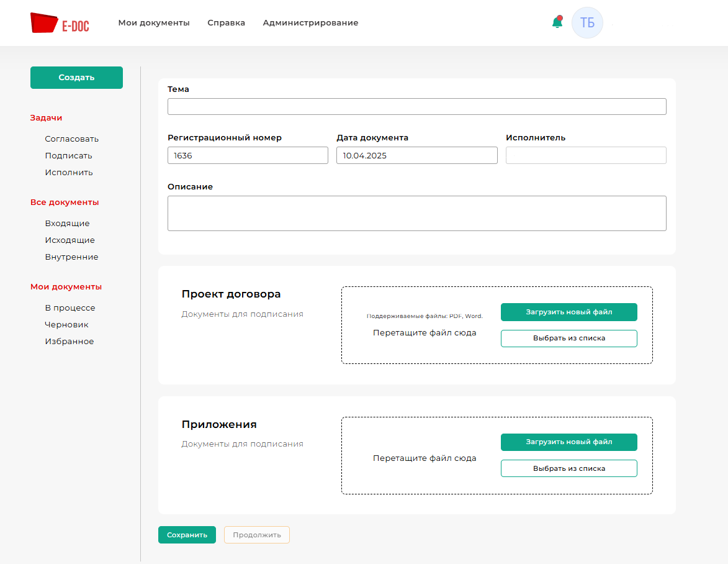This screenshot has height=564, width=728.
Task: Open Входящие documents
Action: 67,224
